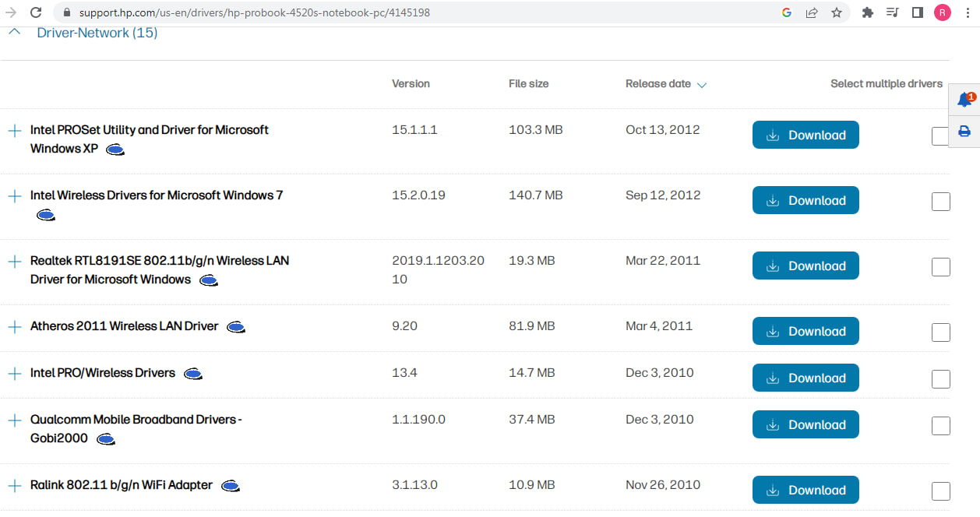
Task: Select the Realtek RTL8191SE driver checkbox
Action: pyautogui.click(x=941, y=267)
